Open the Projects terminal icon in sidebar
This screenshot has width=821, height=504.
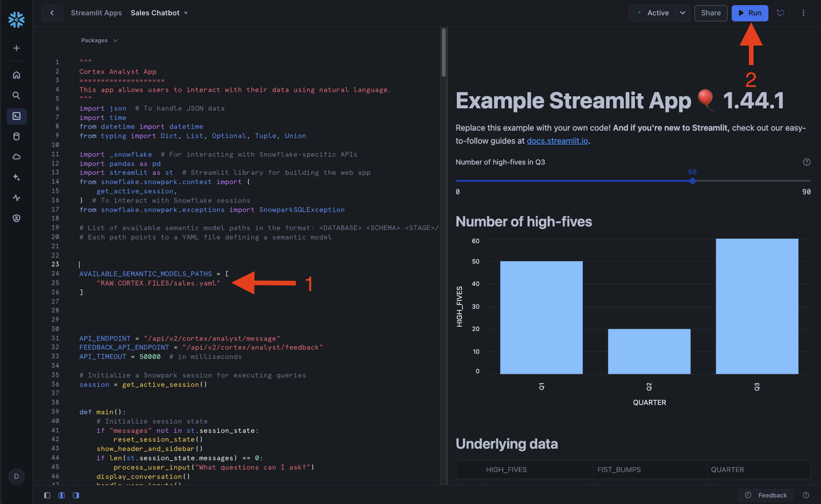[x=16, y=116]
